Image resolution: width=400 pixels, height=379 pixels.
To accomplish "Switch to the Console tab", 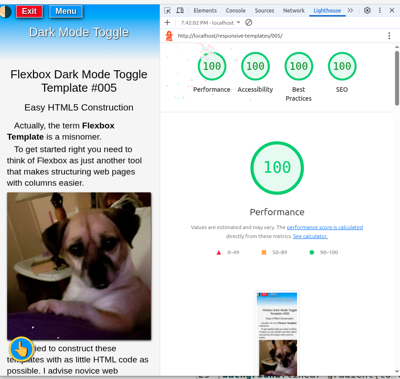I will (235, 11).
